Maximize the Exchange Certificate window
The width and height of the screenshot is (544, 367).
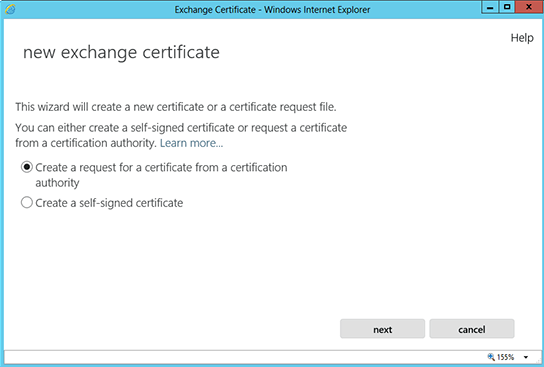pyautogui.click(x=507, y=7)
